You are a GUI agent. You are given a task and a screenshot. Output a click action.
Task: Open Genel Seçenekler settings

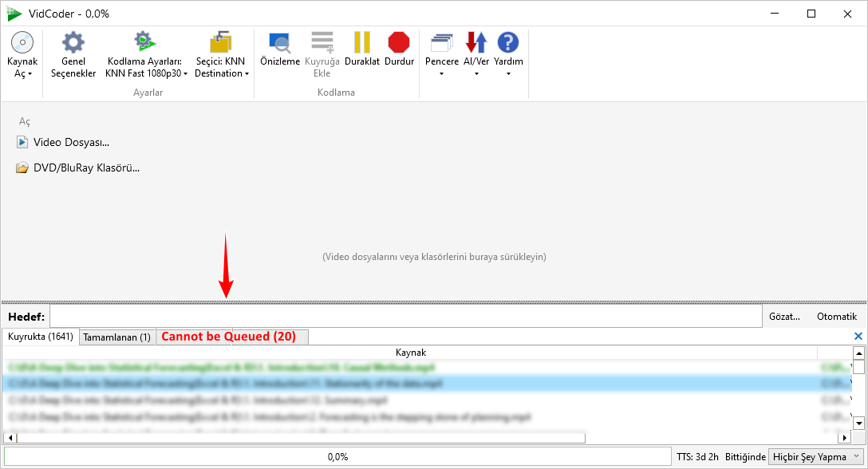click(x=73, y=54)
